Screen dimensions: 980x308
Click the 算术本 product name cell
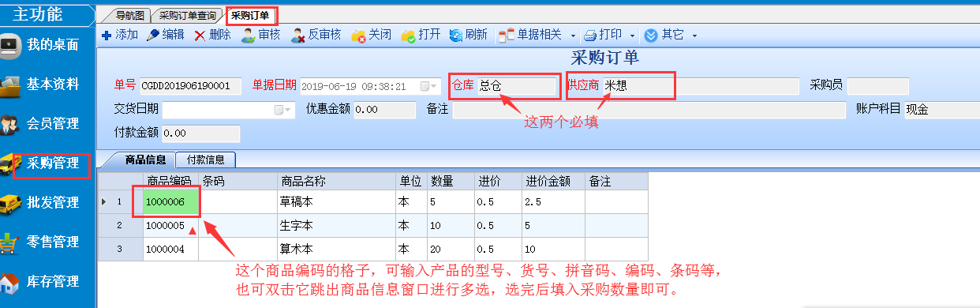coord(336,249)
